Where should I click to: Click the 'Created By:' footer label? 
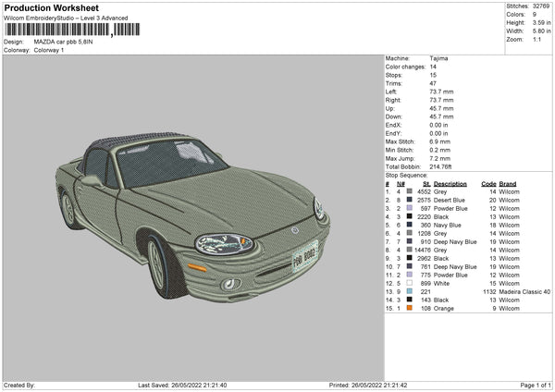point(19,385)
